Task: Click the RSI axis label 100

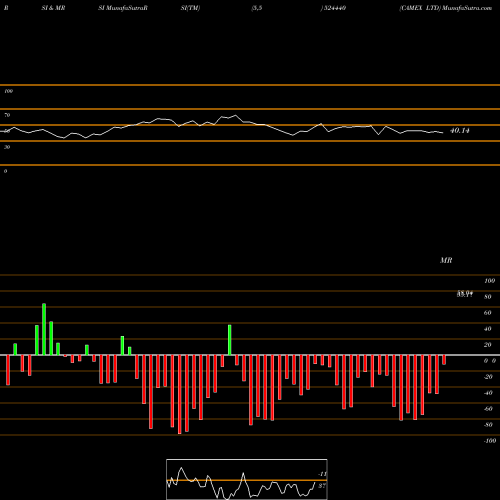Action: tap(8, 91)
